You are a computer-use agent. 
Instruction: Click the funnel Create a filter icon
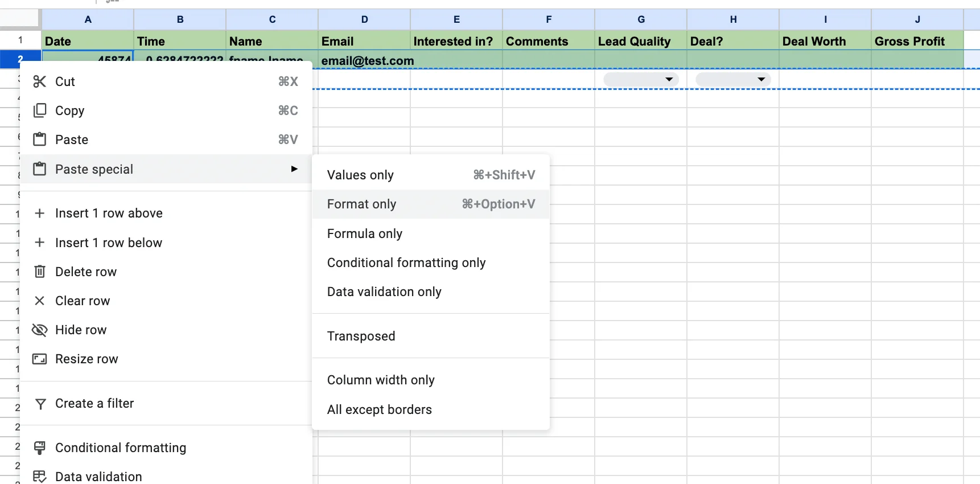[x=40, y=404]
